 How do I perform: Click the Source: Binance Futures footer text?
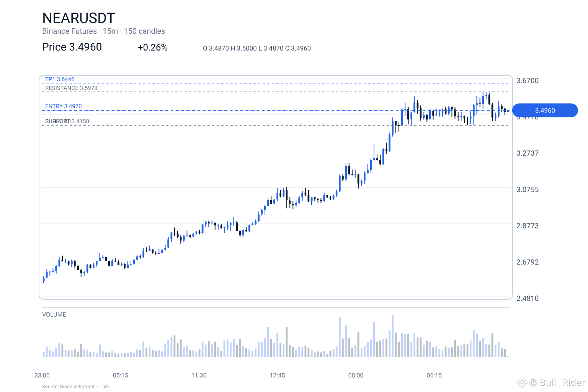click(75, 387)
